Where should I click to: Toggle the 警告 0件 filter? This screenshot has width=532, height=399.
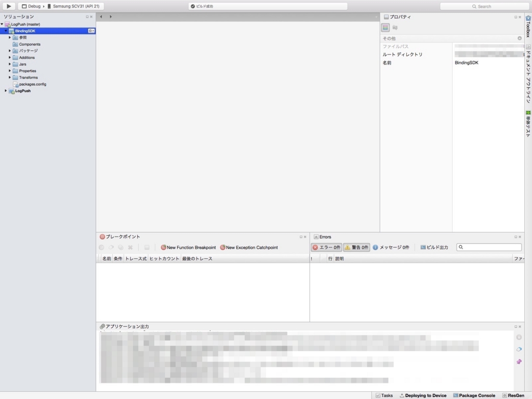coord(356,247)
